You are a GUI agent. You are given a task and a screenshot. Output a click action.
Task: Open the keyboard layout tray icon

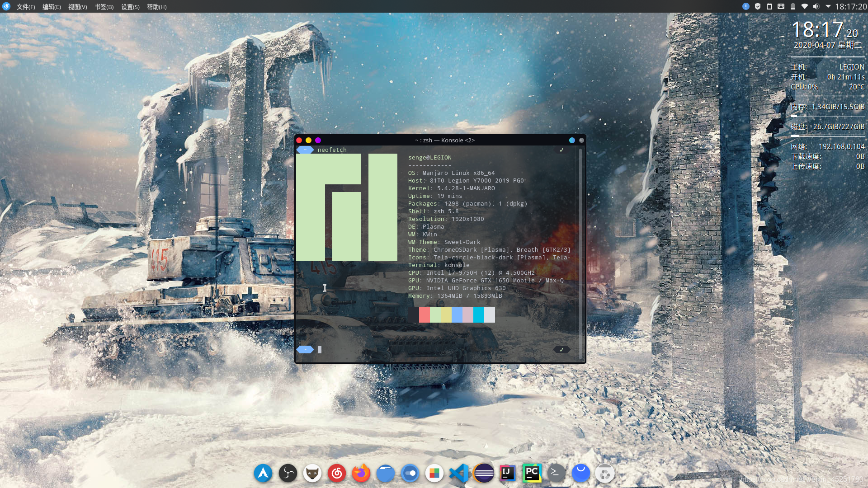(781, 6)
